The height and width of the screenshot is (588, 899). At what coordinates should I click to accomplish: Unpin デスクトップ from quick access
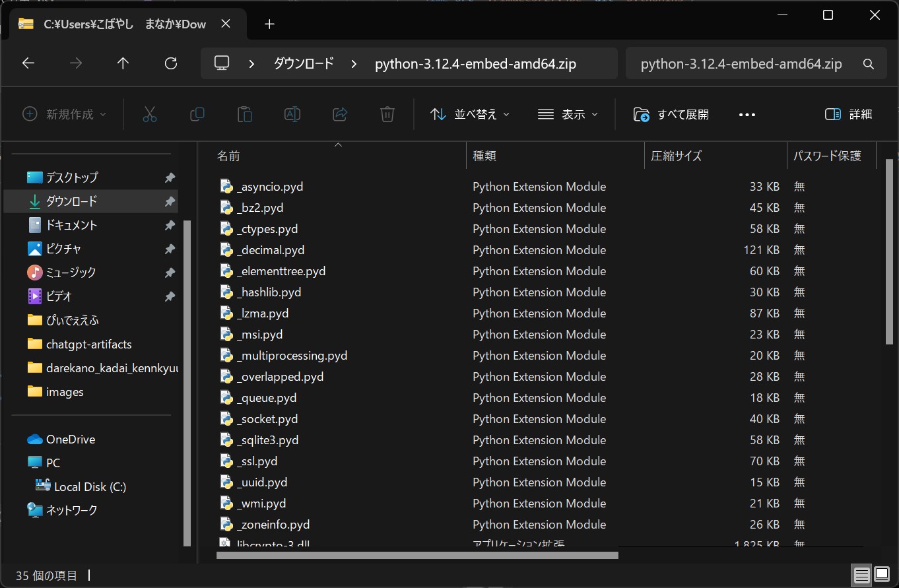[170, 178]
